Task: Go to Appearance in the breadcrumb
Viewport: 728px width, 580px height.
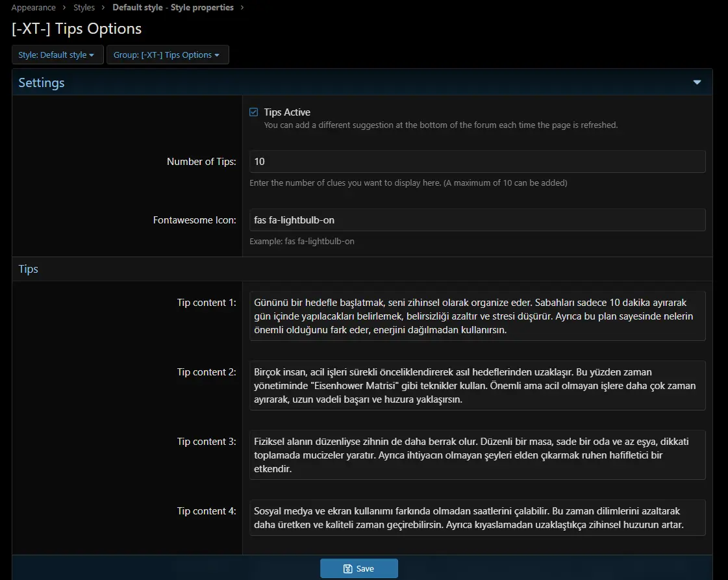Action: coord(33,8)
